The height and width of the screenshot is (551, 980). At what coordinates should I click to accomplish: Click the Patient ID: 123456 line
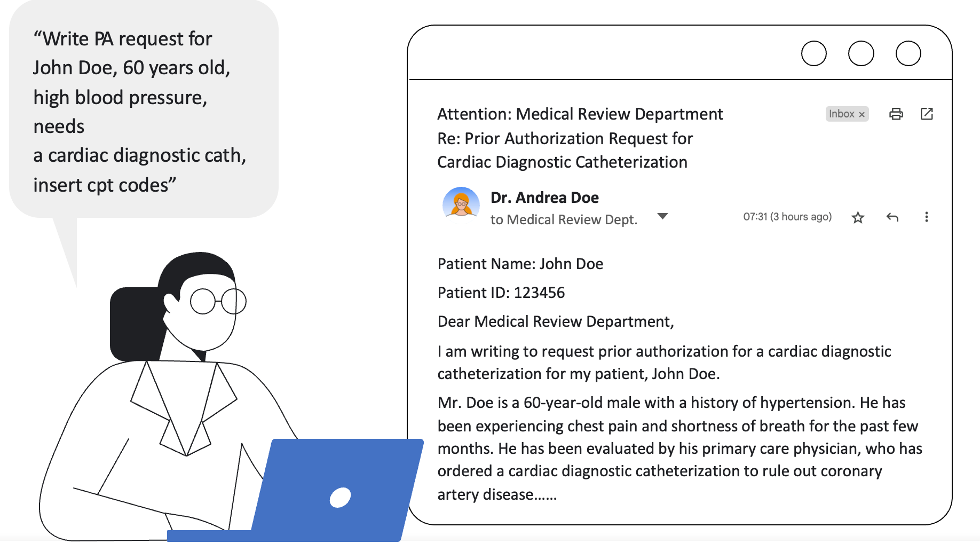[501, 293]
